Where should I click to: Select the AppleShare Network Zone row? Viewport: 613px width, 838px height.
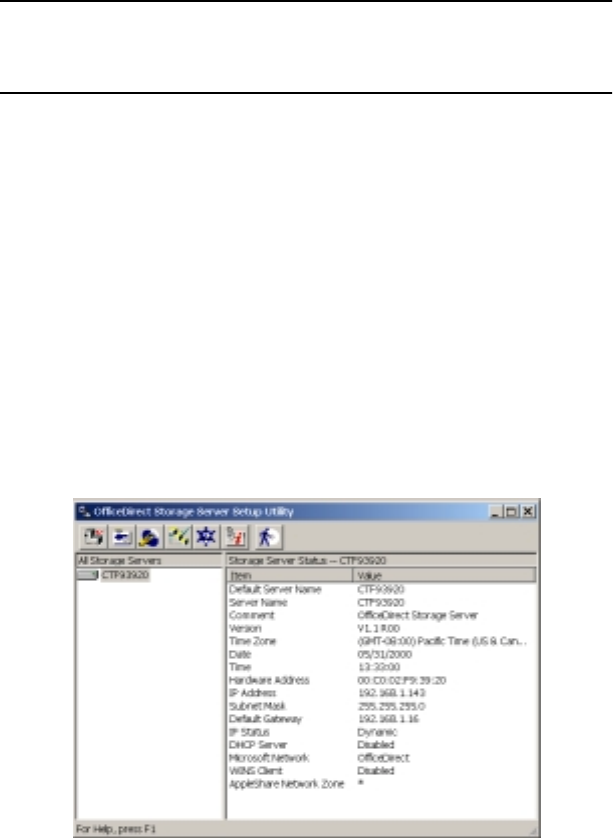click(x=382, y=784)
